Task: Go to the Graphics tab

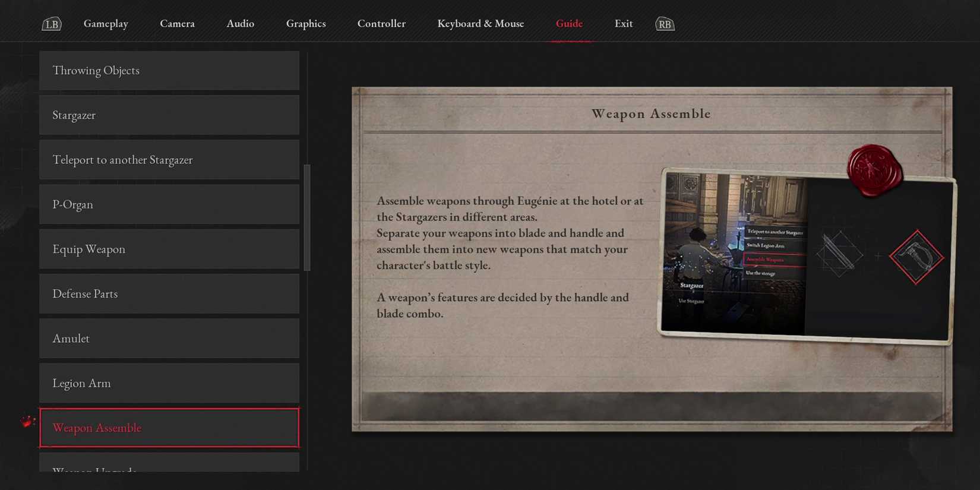Action: point(306,24)
